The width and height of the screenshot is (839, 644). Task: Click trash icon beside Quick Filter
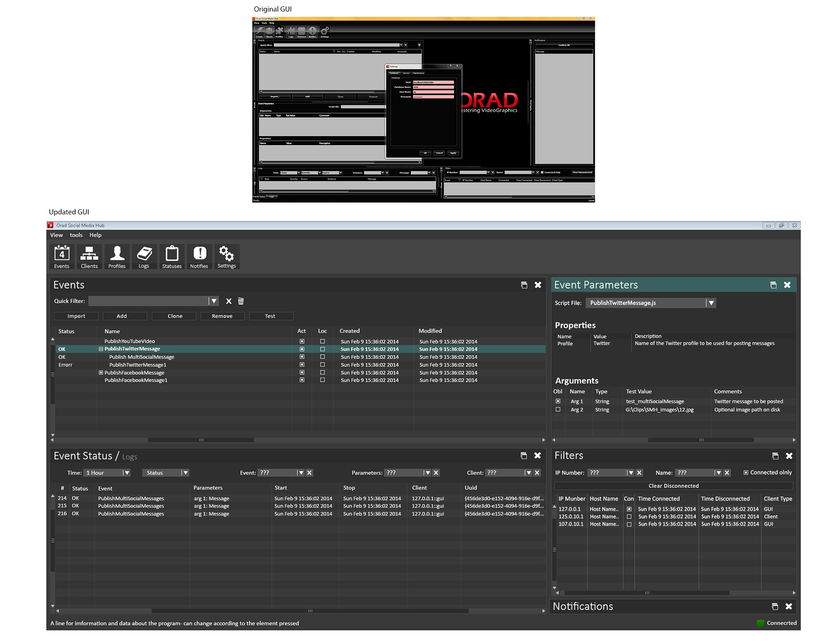241,301
